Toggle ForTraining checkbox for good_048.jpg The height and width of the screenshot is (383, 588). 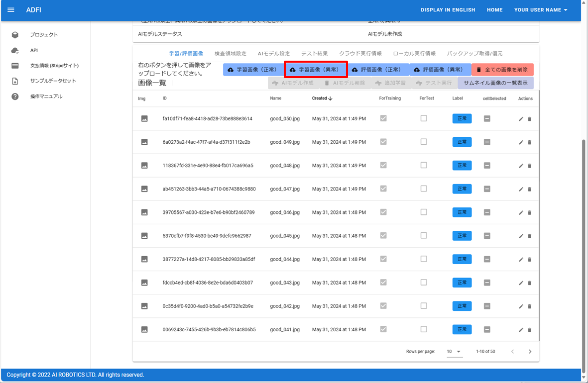[383, 165]
